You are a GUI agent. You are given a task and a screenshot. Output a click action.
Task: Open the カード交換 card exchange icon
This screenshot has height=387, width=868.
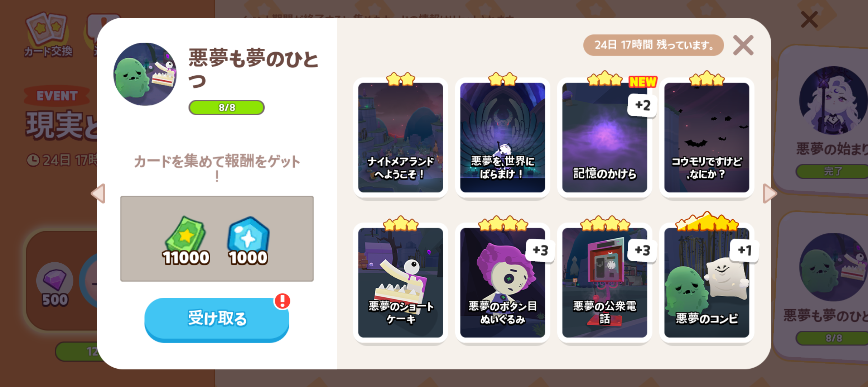coord(48,35)
